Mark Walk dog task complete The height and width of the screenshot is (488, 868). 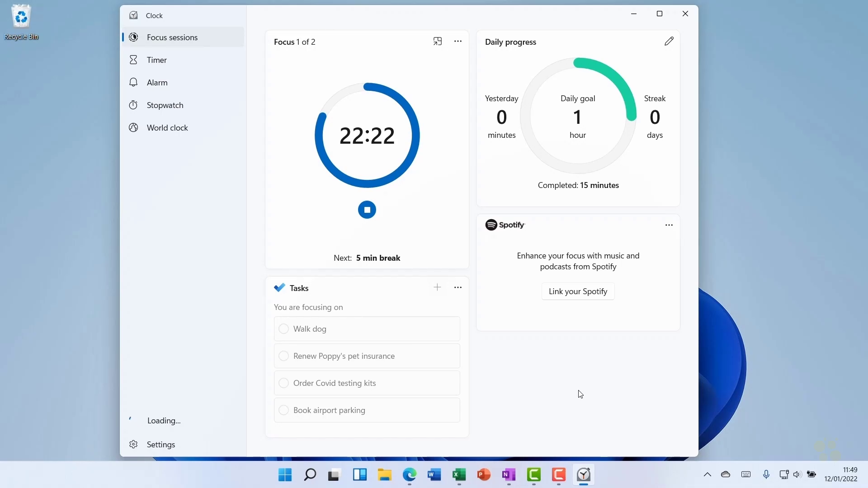[283, 329]
